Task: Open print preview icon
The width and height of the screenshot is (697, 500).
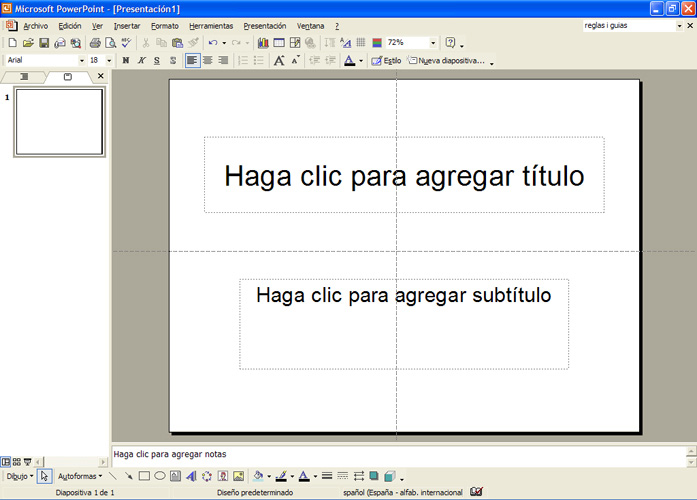Action: coord(110,43)
